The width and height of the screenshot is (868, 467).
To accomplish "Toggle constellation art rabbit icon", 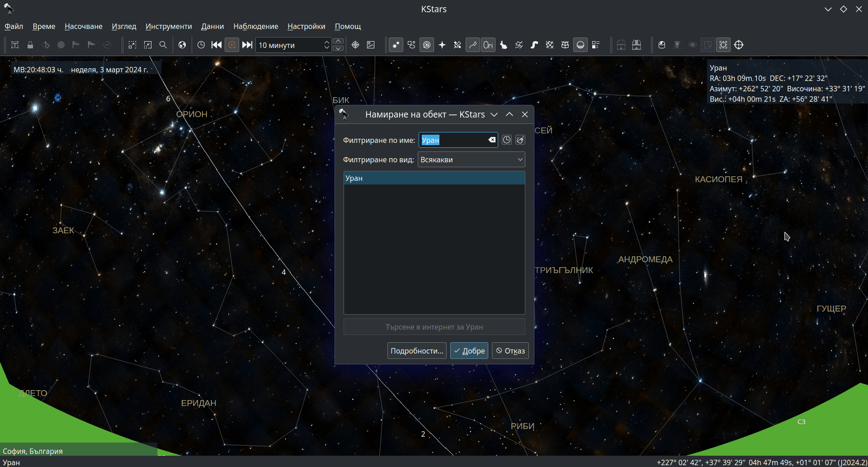I will coord(504,45).
